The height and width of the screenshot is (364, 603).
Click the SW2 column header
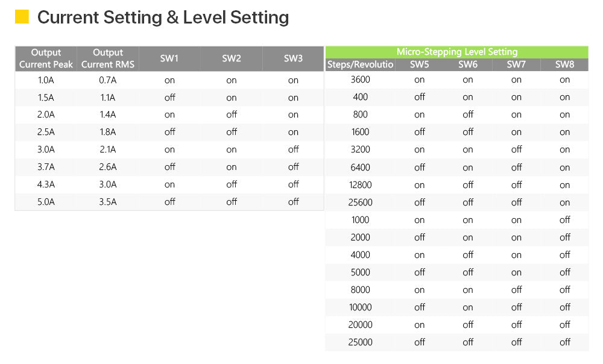[x=231, y=58]
